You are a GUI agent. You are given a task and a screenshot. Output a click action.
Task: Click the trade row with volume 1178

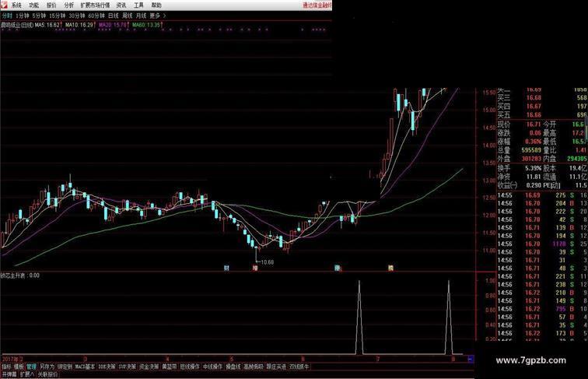point(543,244)
